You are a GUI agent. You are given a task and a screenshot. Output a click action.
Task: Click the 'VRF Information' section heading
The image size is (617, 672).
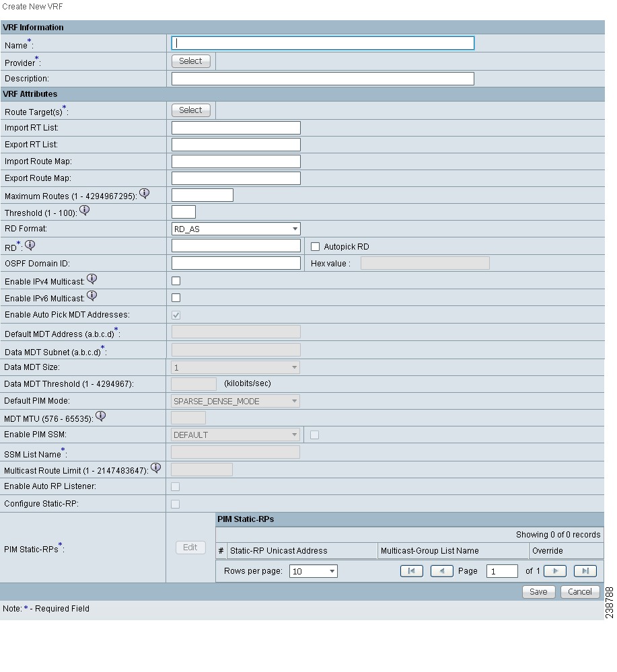(x=33, y=28)
